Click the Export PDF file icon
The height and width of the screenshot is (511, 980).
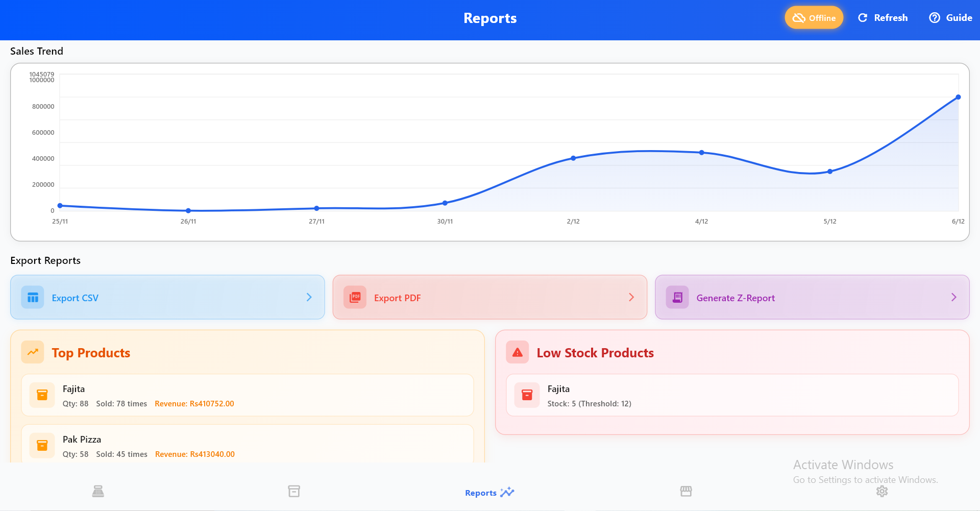(355, 298)
